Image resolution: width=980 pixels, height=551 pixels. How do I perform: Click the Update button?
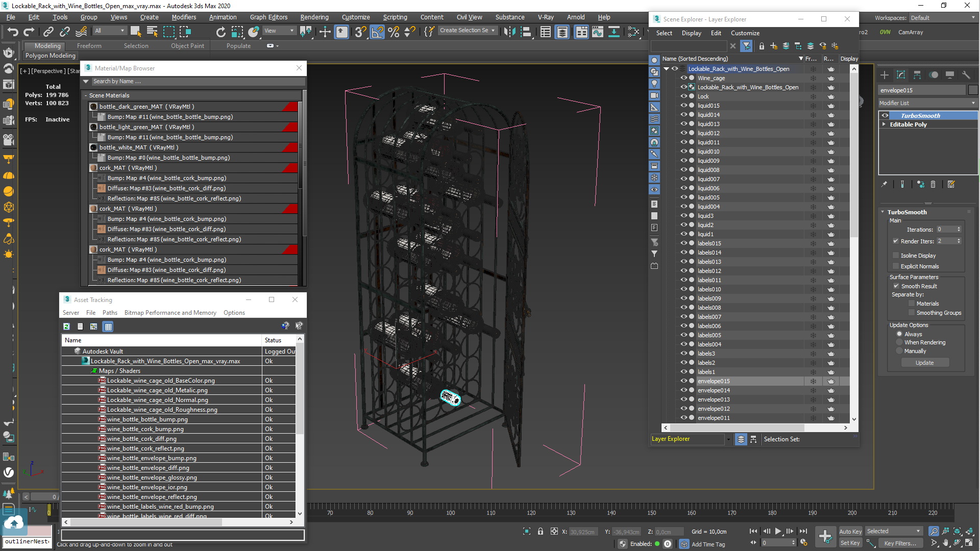coord(924,363)
